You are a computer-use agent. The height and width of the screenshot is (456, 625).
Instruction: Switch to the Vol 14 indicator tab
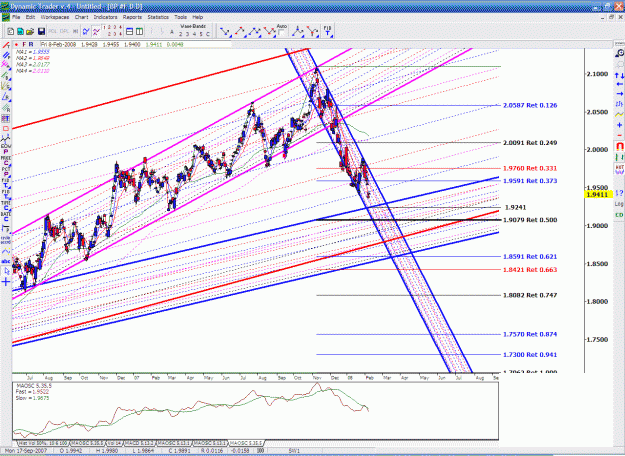[x=114, y=443]
